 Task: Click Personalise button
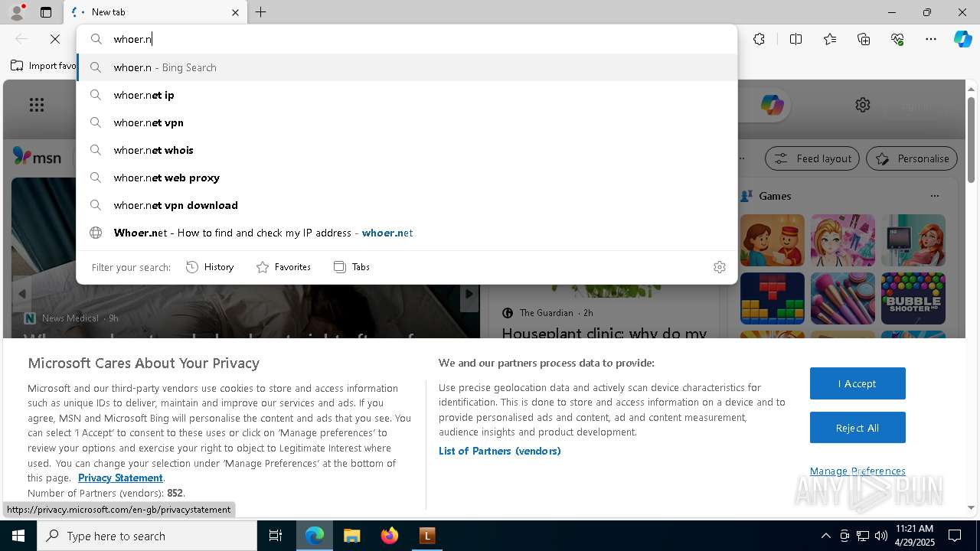pos(912,158)
